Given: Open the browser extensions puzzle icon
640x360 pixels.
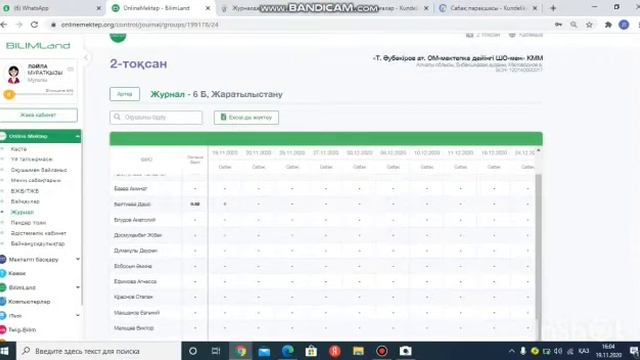Looking at the screenshot, I should tap(608, 25).
